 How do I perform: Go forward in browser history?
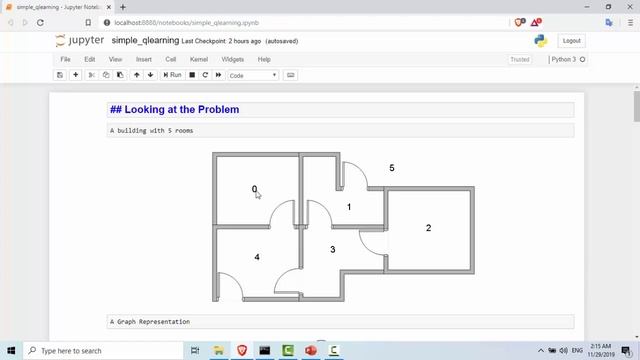coord(25,23)
